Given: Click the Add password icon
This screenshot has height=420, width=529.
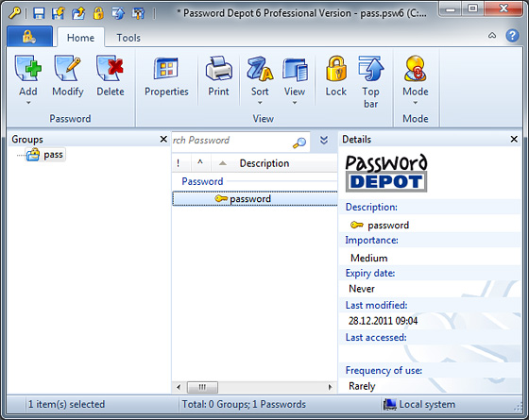Looking at the screenshot, I should pos(28,69).
